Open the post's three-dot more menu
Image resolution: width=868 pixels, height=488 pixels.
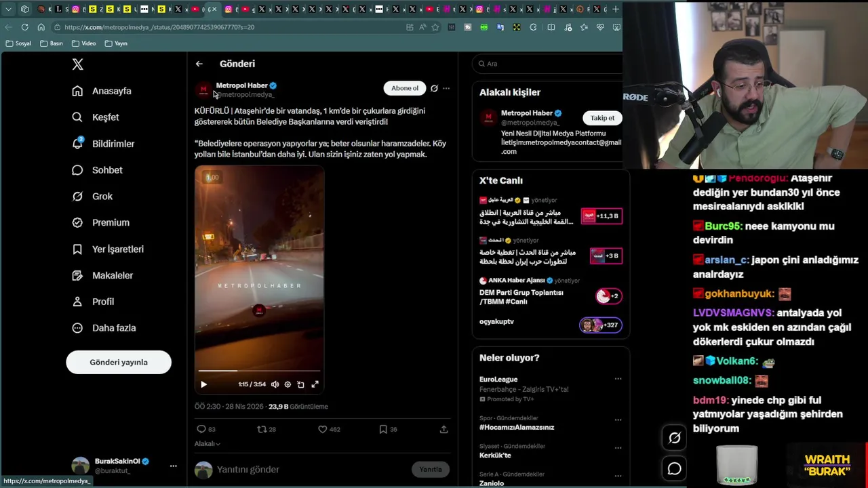coord(446,88)
